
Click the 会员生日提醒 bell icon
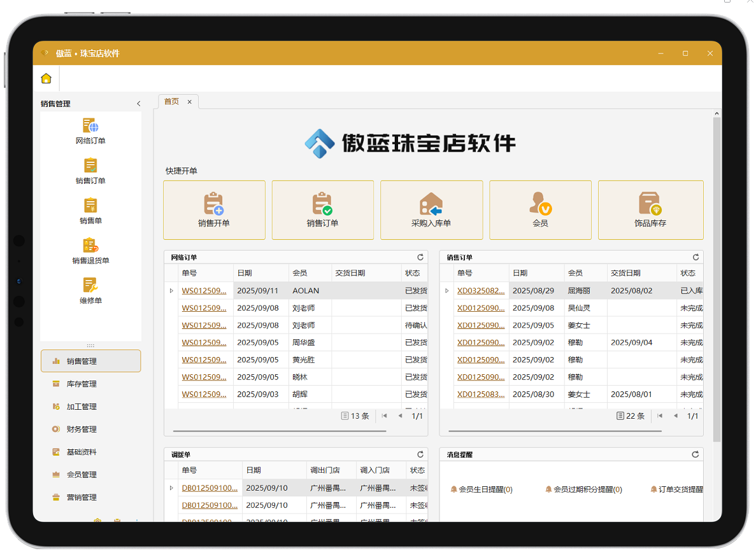coord(454,489)
